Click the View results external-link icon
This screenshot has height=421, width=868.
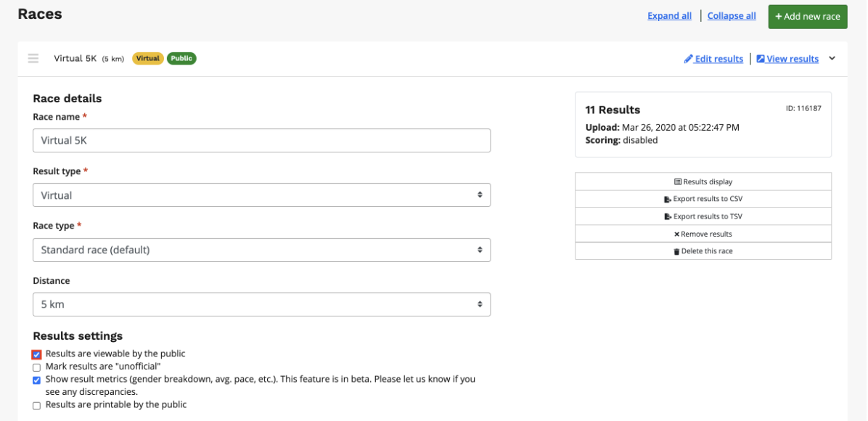click(x=761, y=60)
